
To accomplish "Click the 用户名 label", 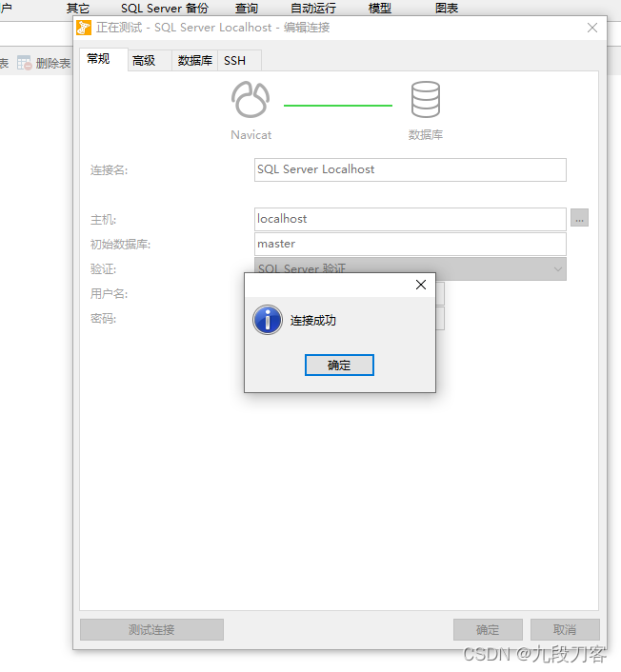I will click(109, 293).
